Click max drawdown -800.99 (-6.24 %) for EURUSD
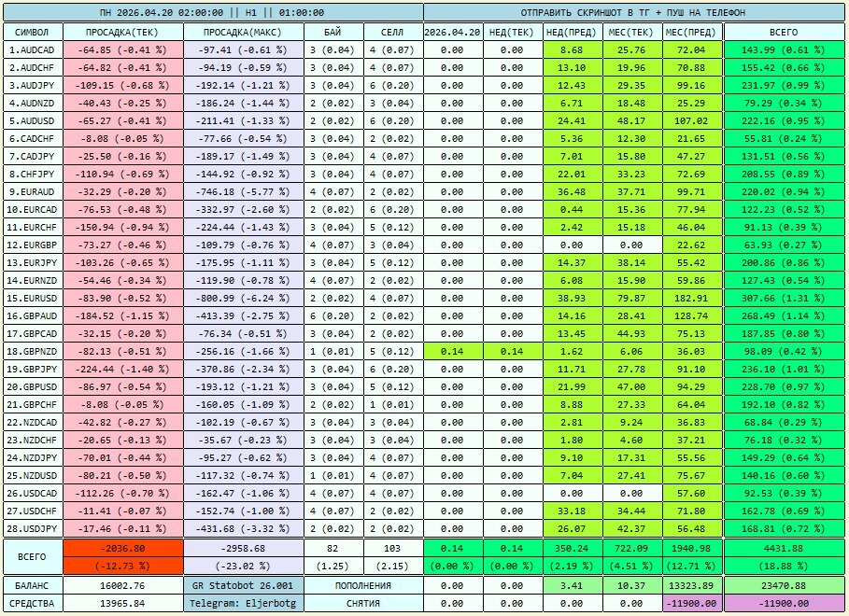This screenshot has width=849, height=616. coord(243,299)
